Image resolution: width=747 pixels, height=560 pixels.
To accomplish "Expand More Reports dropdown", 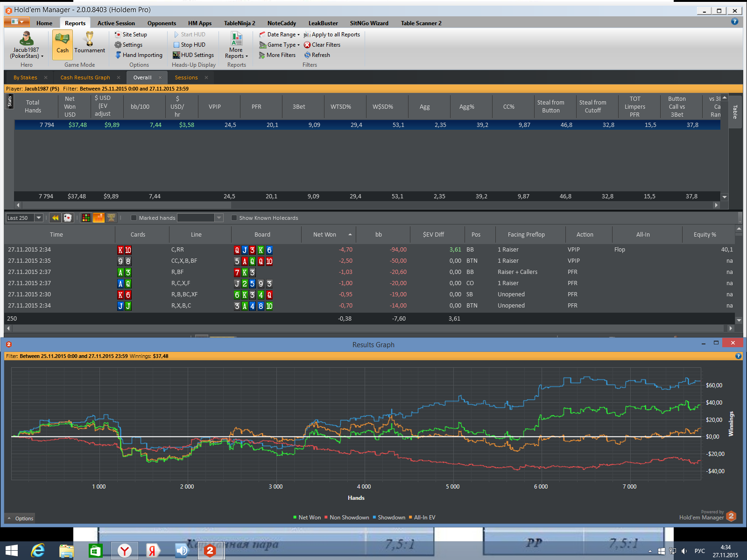I will tap(236, 45).
